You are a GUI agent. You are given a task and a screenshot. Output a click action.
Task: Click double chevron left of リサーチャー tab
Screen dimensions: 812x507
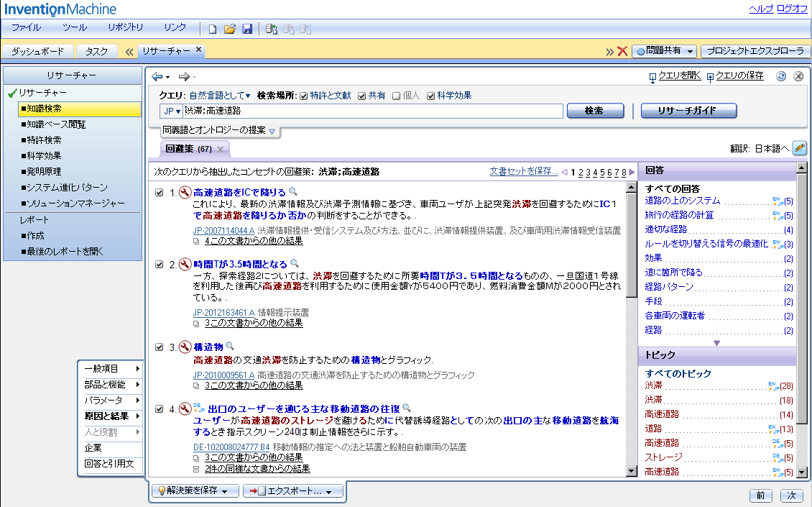pyautogui.click(x=129, y=51)
